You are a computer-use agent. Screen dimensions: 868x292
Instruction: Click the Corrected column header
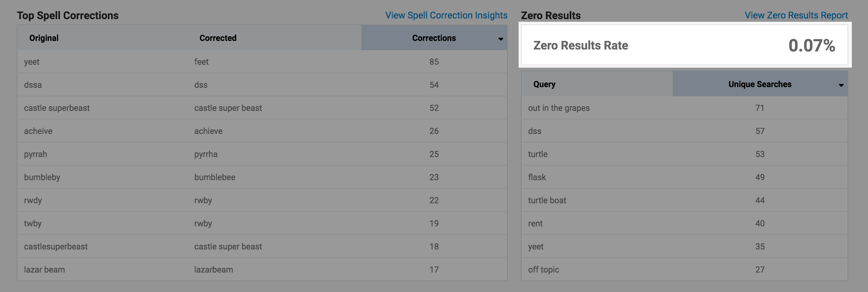(218, 38)
